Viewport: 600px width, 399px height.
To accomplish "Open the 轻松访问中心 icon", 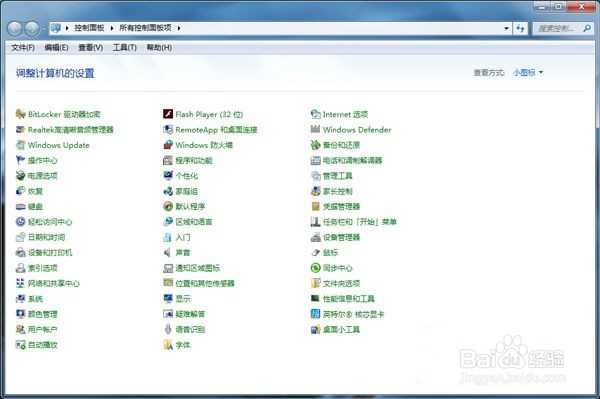I will [x=20, y=221].
